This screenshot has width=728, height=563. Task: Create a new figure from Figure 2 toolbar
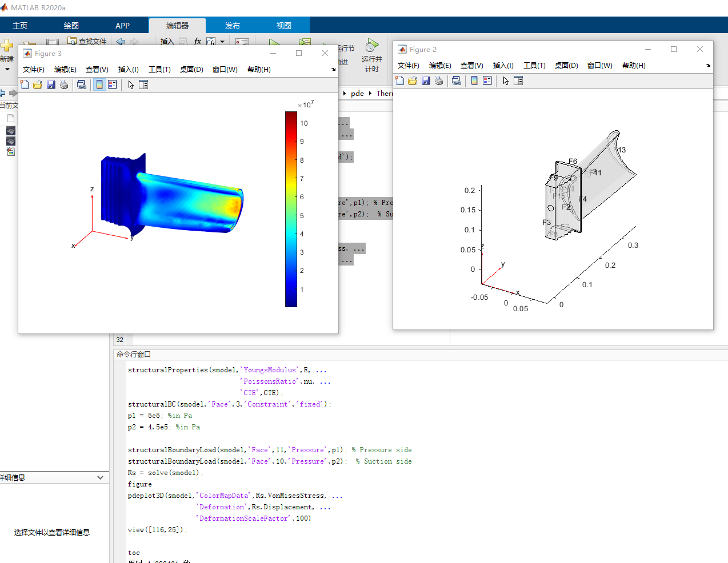(399, 81)
